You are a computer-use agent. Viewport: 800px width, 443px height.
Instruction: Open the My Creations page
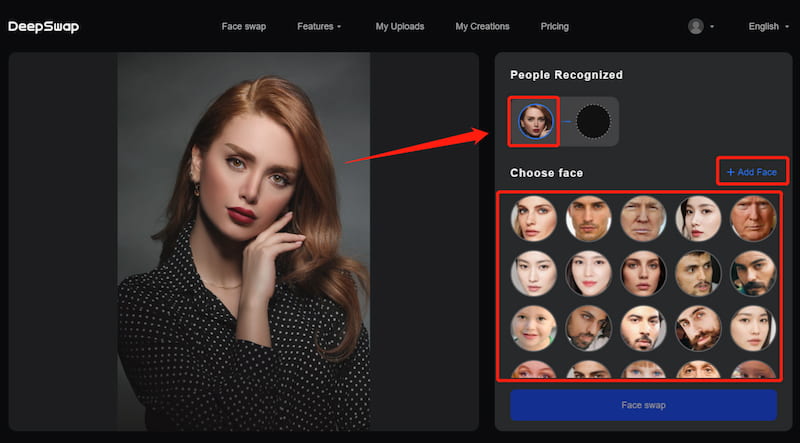click(x=482, y=27)
